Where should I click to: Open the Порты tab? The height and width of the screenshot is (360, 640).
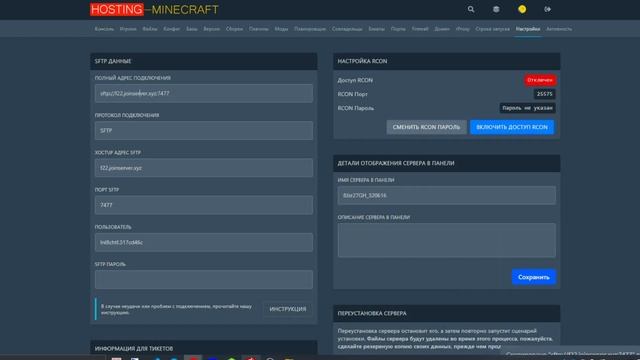398,29
